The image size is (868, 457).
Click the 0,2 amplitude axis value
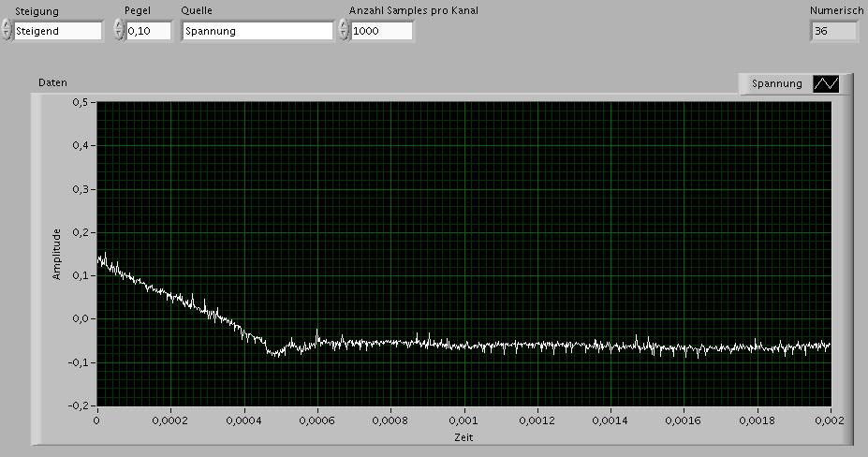click(81, 232)
